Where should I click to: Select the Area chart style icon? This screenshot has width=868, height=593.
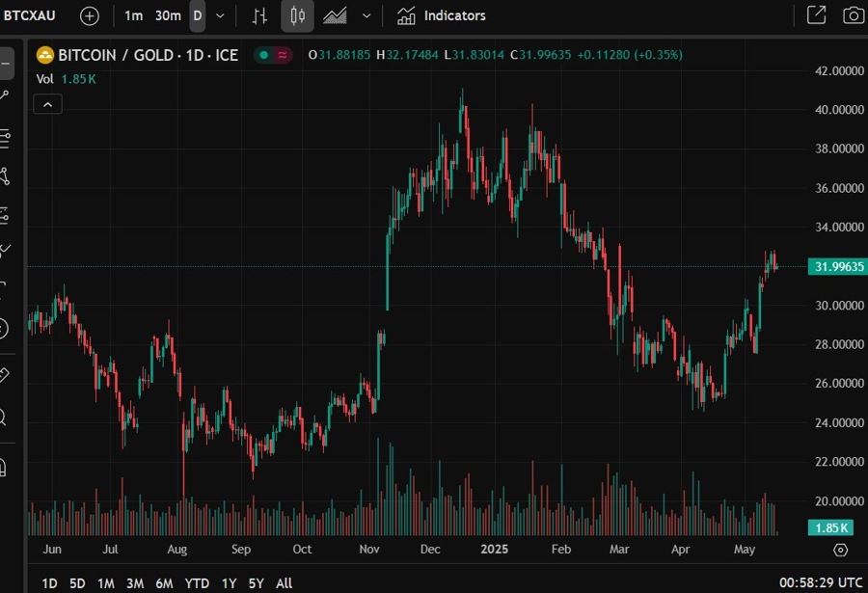[x=335, y=15]
